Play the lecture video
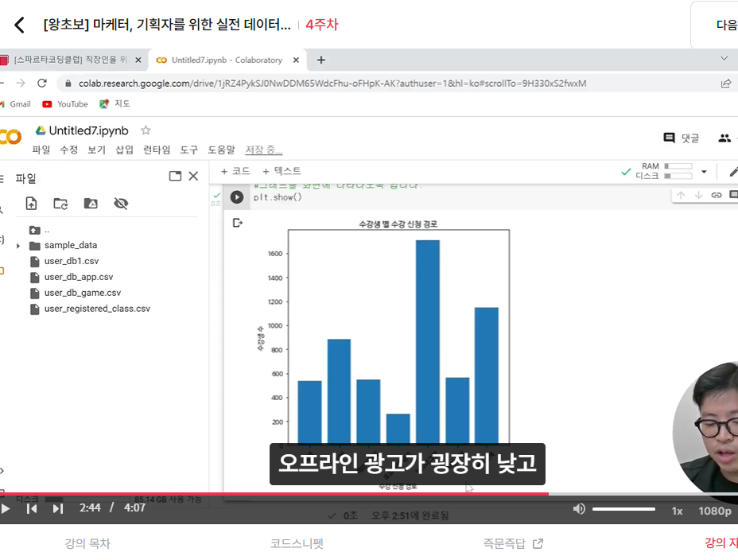738x560 pixels. [6, 509]
